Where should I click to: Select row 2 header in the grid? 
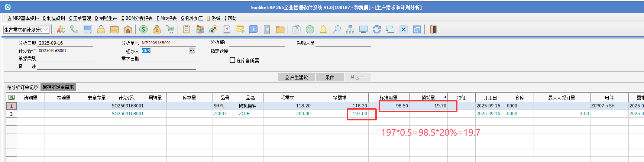11,114
